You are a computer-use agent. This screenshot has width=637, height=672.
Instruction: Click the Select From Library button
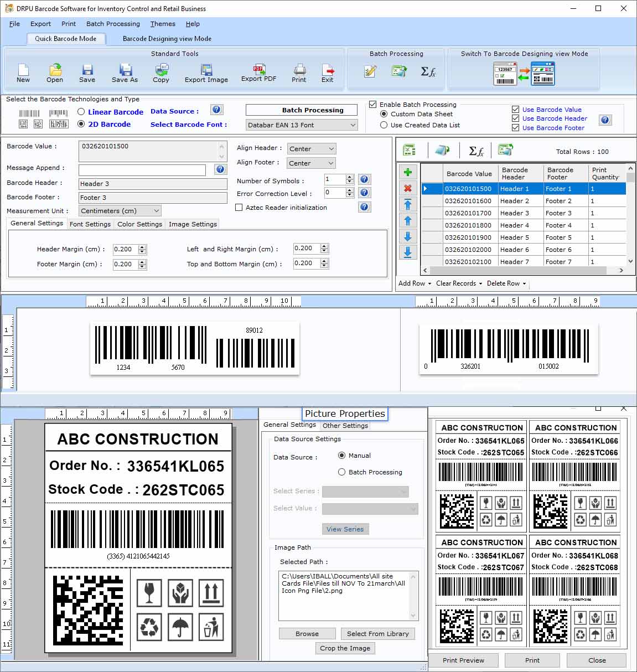point(377,634)
